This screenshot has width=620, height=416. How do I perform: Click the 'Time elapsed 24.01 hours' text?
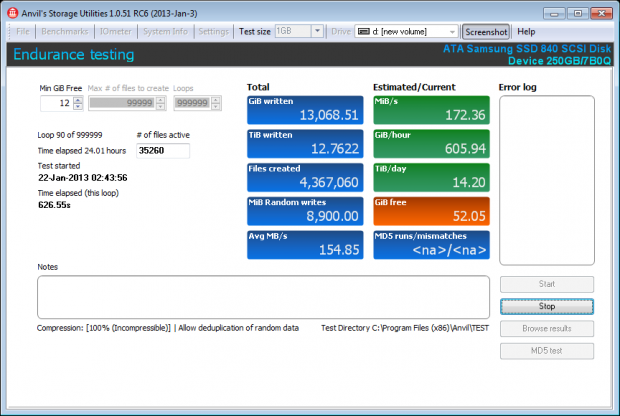tap(81, 151)
